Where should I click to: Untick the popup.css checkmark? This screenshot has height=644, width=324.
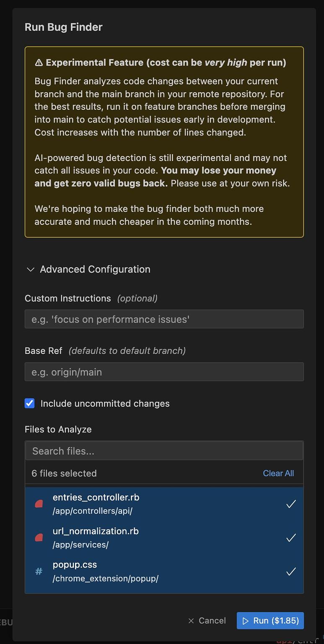291,571
